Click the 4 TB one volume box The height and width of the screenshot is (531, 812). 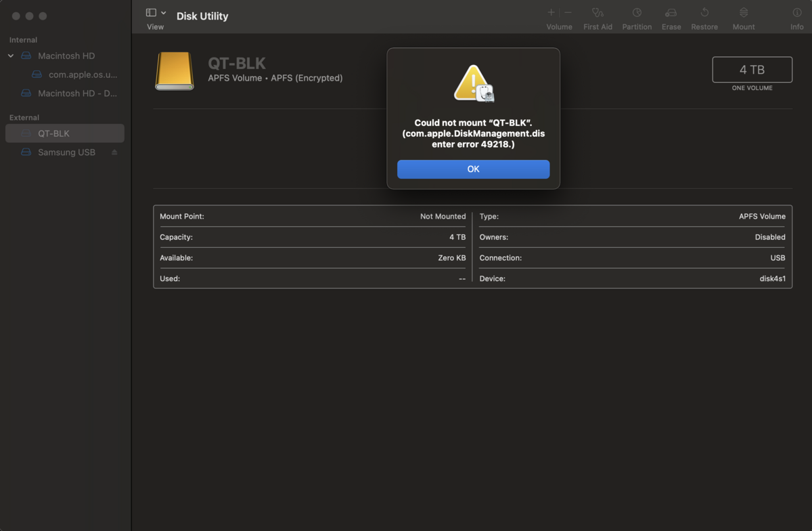click(x=752, y=70)
